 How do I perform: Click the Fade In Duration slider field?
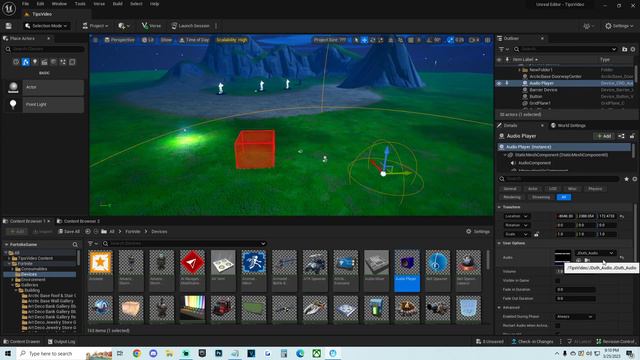(x=576, y=290)
